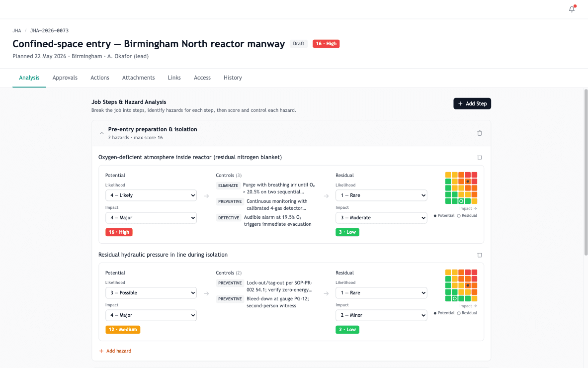588x368 pixels.
Task: Open Potential Likelihood dropdown showing 3 — Possible
Action: point(151,293)
